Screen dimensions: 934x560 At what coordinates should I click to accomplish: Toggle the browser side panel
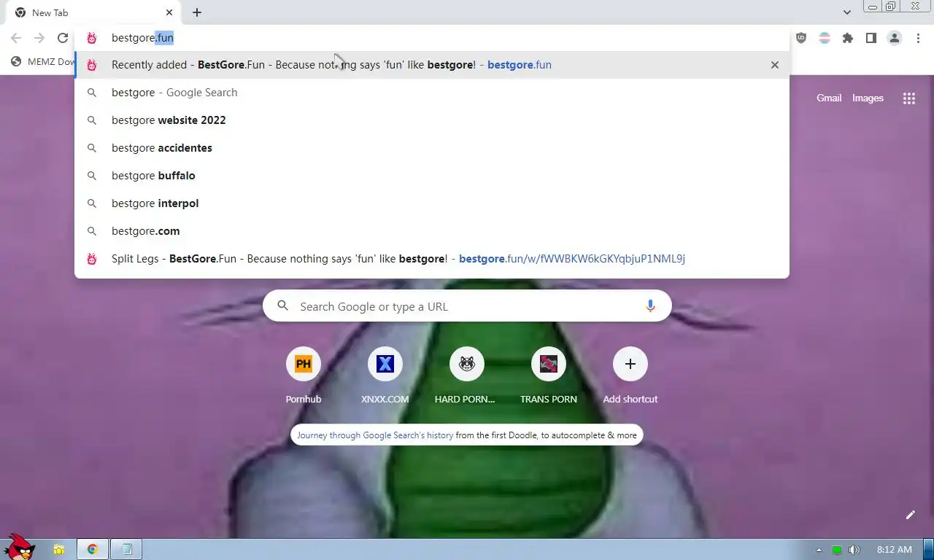[x=871, y=38]
